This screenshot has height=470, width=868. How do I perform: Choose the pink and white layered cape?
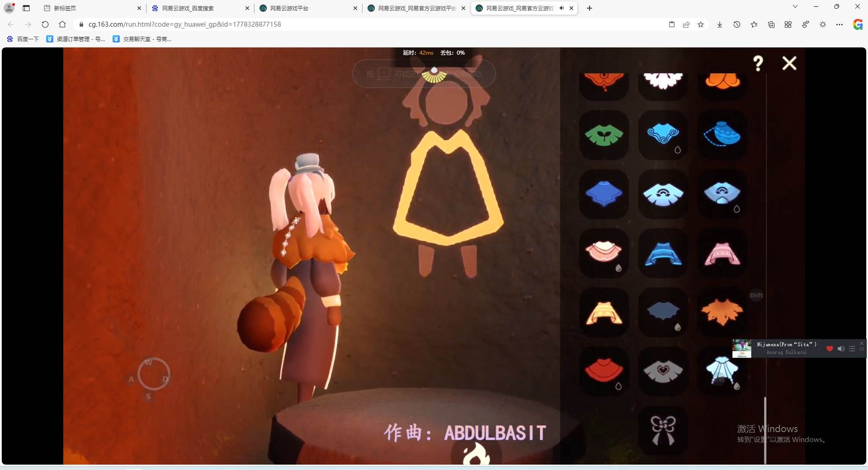point(604,253)
